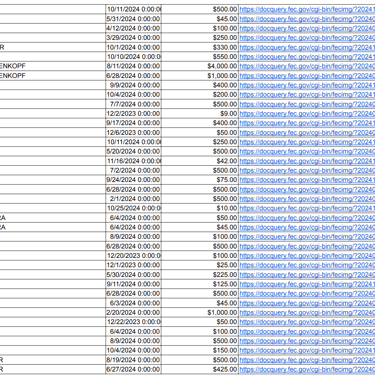Select the 4/12/2024 0:00:00 date cell
The height and width of the screenshot is (375, 375).
point(133,28)
